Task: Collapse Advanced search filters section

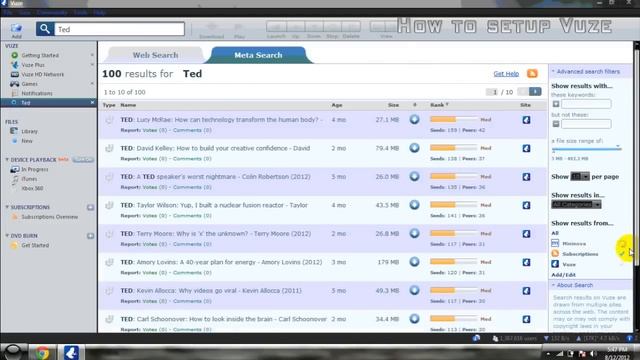Action: click(x=553, y=71)
